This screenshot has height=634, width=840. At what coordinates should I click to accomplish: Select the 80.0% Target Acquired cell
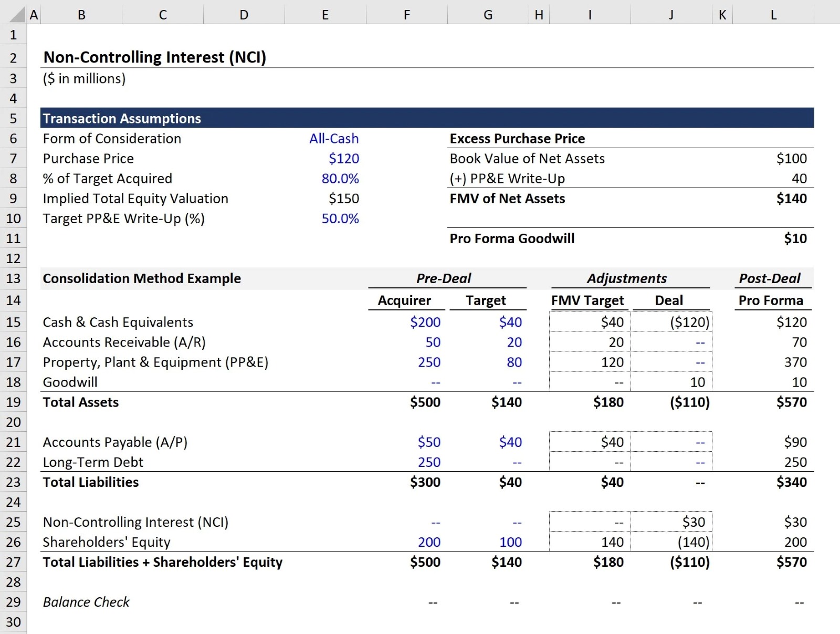point(340,179)
